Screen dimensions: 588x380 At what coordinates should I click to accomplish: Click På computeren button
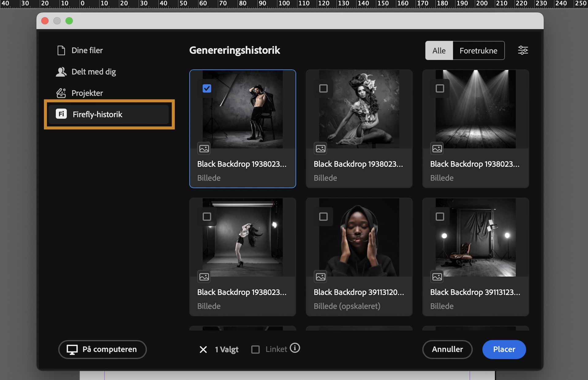[102, 349]
